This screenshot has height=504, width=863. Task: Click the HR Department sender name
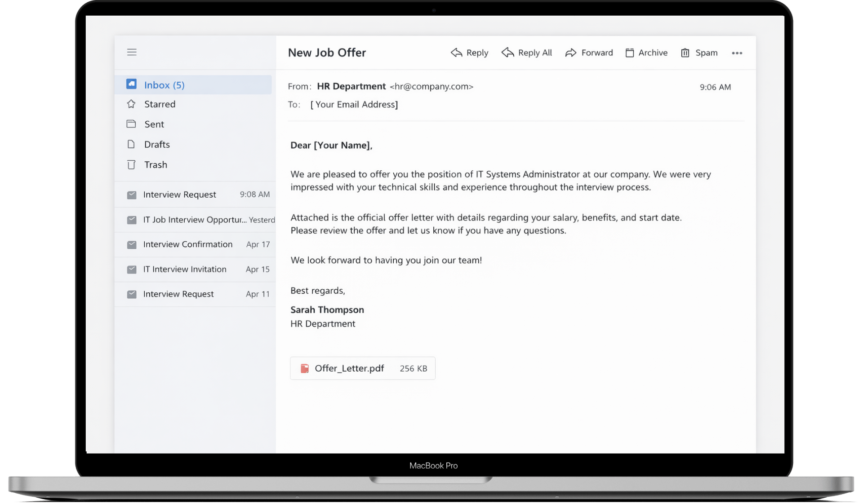(351, 86)
